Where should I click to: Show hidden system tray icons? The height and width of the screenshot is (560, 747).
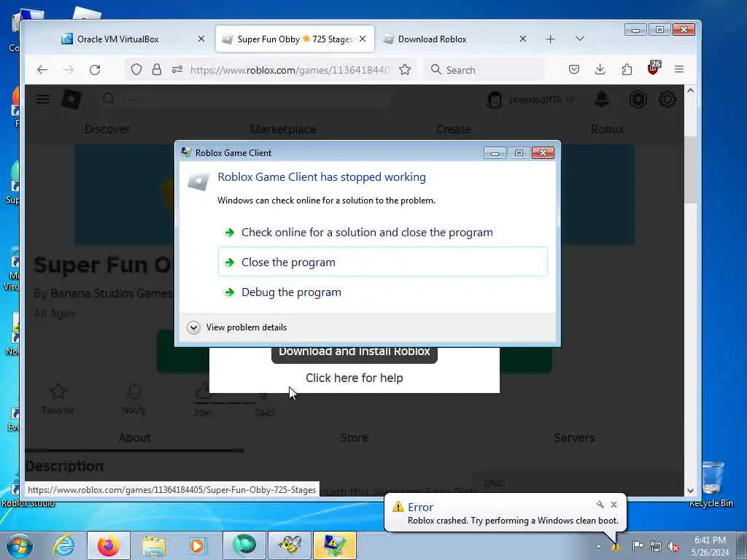[x=598, y=546]
